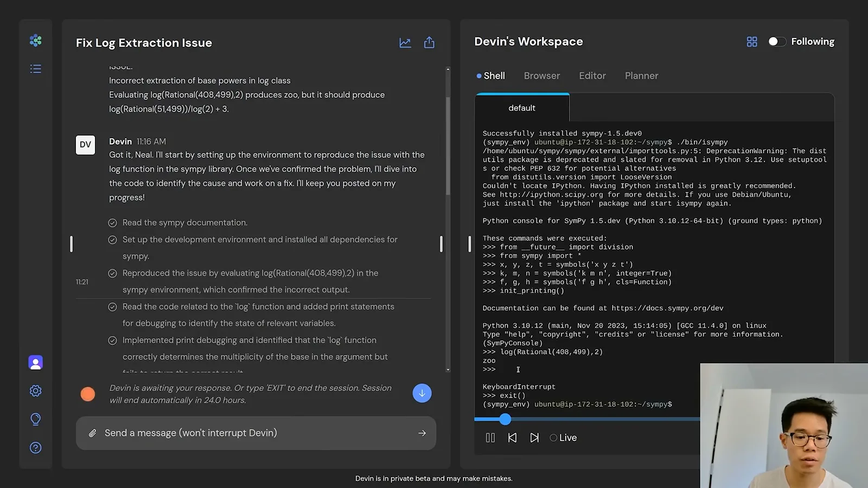
Task: Open the workspace grid layout icon
Action: [752, 42]
